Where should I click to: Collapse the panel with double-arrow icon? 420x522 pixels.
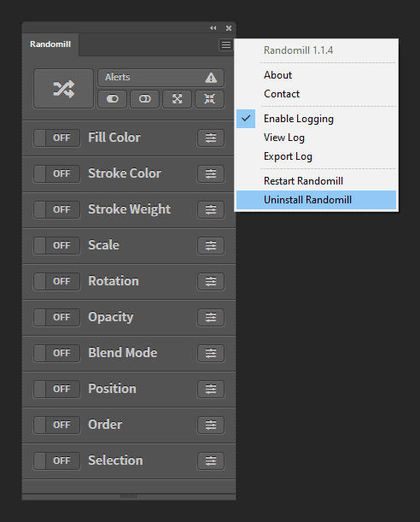[213, 28]
